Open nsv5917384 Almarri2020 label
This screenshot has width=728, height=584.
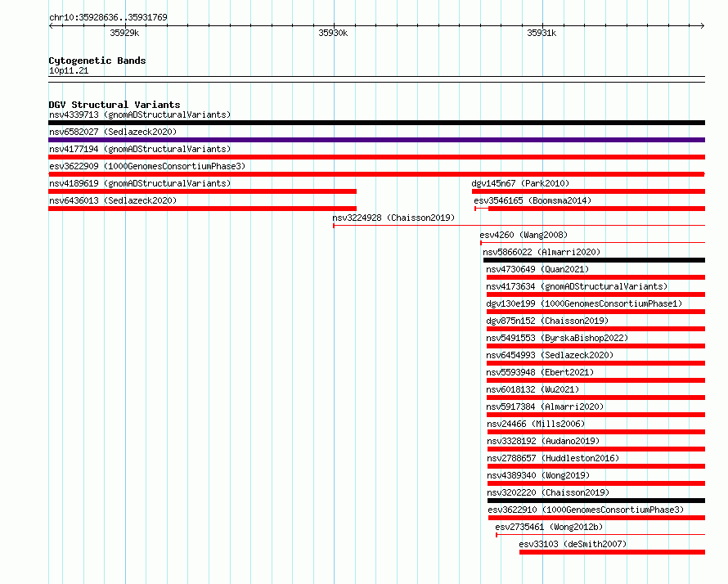pos(545,407)
